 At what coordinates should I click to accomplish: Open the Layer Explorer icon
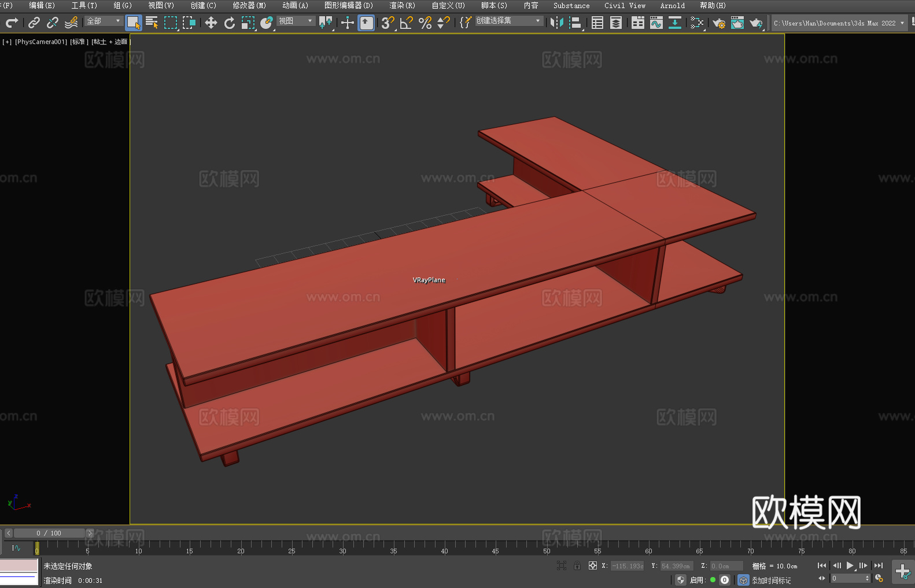coord(616,23)
